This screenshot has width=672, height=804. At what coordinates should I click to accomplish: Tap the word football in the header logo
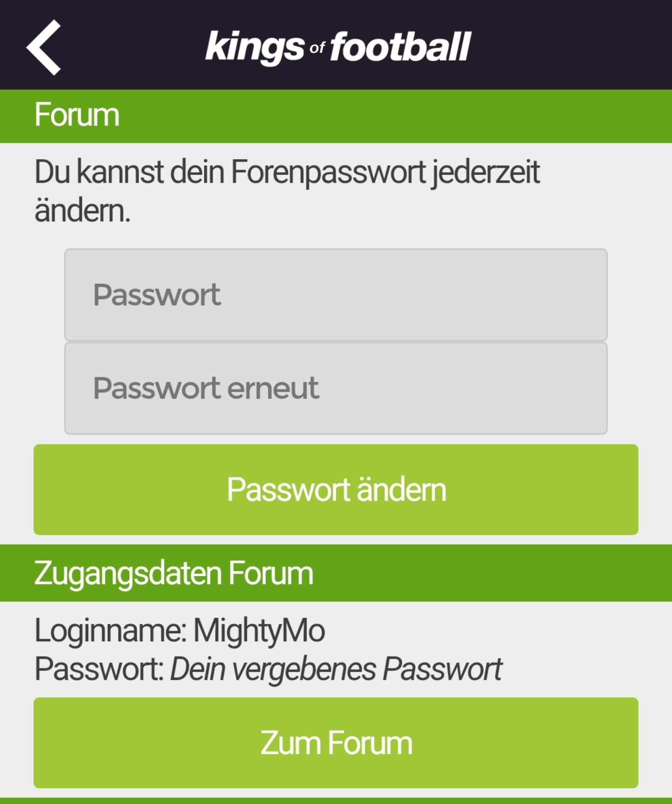[x=400, y=47]
